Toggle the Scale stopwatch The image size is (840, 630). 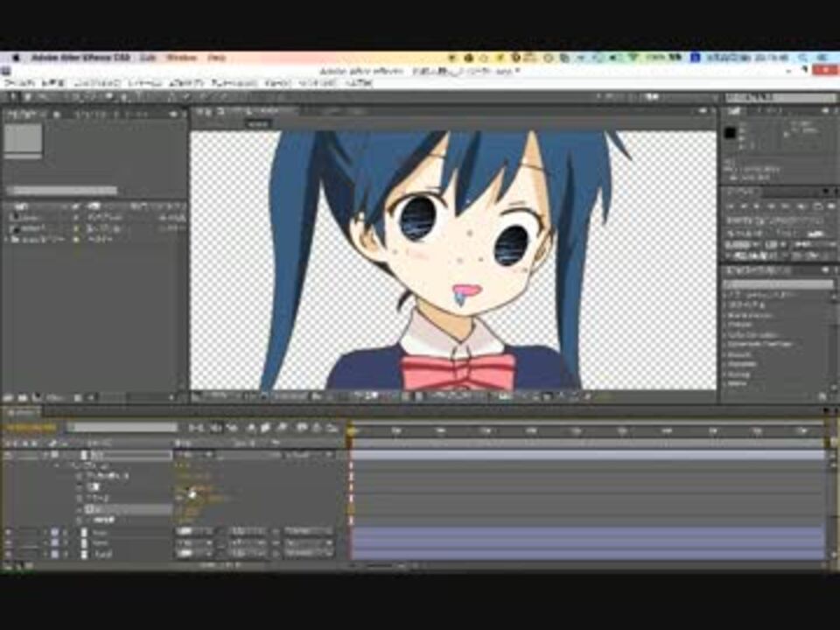80,498
